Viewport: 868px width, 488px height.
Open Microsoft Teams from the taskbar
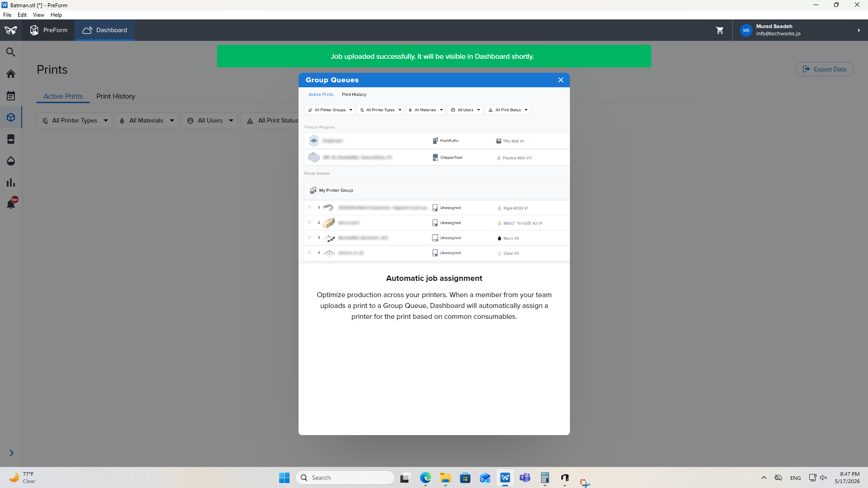point(525,478)
